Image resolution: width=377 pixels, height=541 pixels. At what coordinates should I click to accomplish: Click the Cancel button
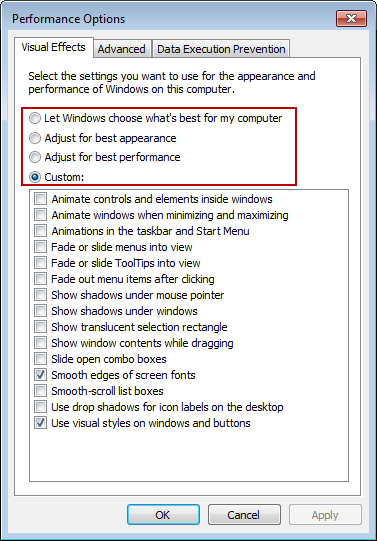pos(244,515)
